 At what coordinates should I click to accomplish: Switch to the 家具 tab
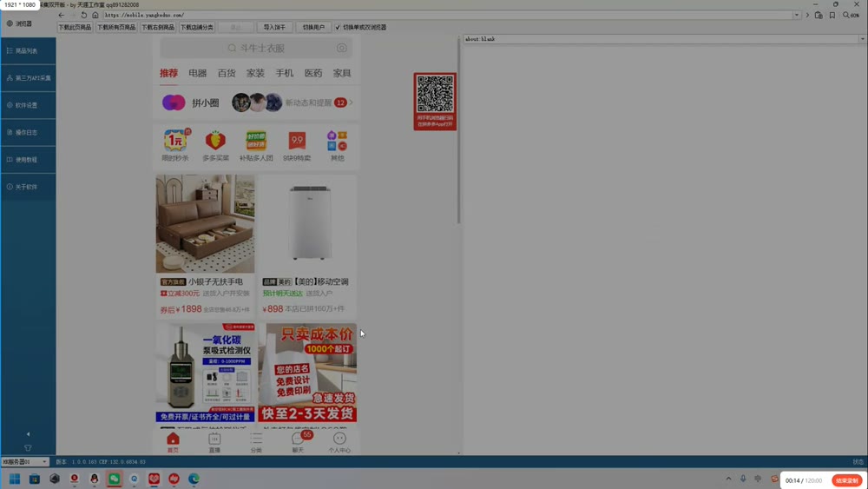pyautogui.click(x=342, y=73)
